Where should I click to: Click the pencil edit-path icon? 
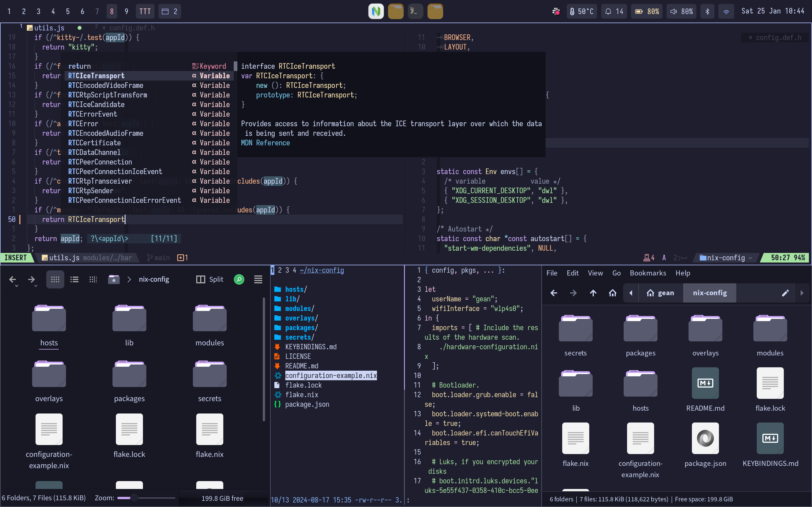tap(785, 293)
